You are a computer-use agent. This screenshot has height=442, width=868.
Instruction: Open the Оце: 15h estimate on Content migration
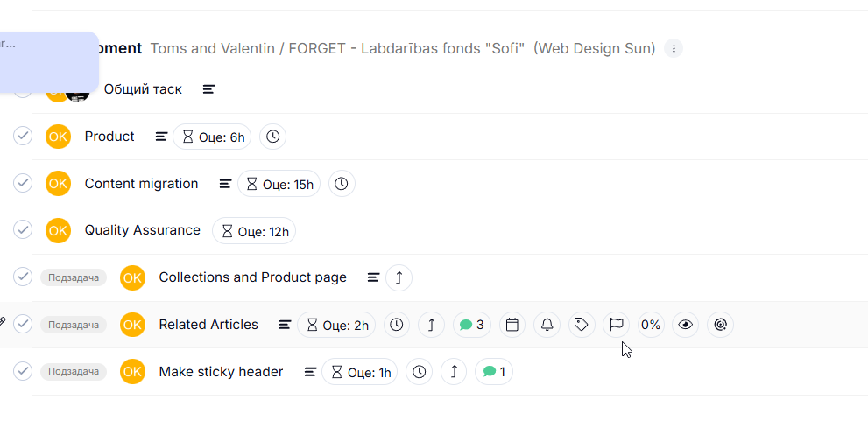click(x=279, y=184)
